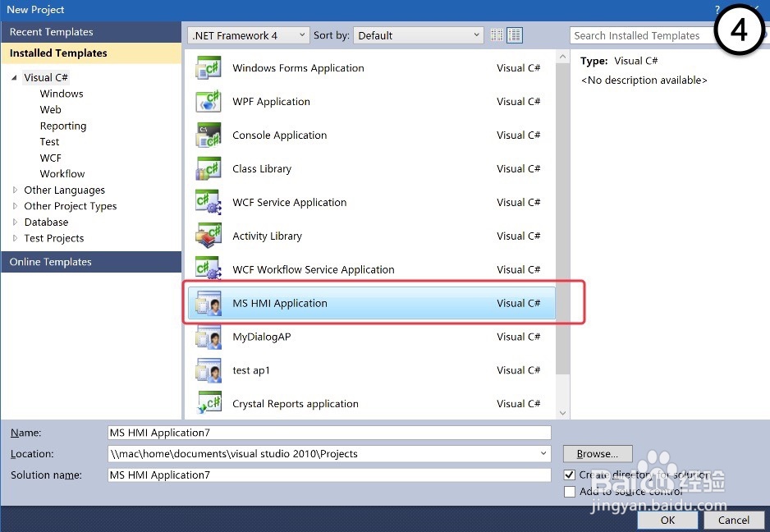Open the Location path dropdown arrow
The image size is (770, 532).
(x=543, y=453)
